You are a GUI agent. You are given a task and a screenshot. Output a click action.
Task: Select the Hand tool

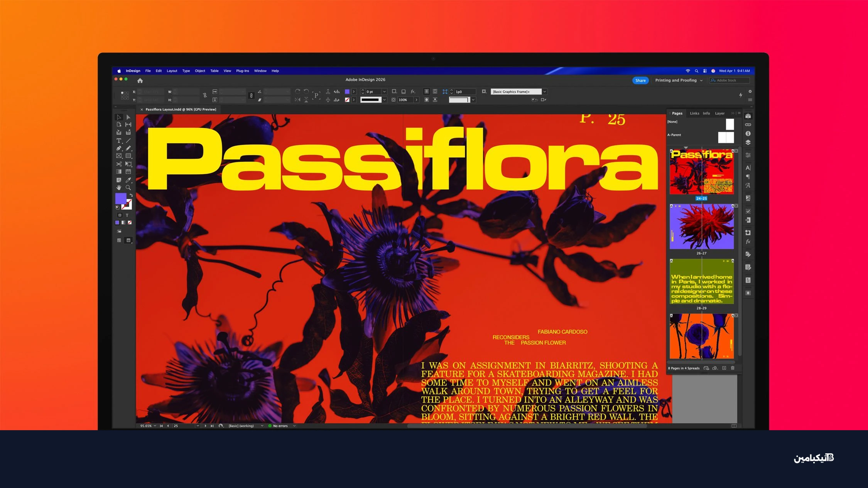pyautogui.click(x=119, y=188)
